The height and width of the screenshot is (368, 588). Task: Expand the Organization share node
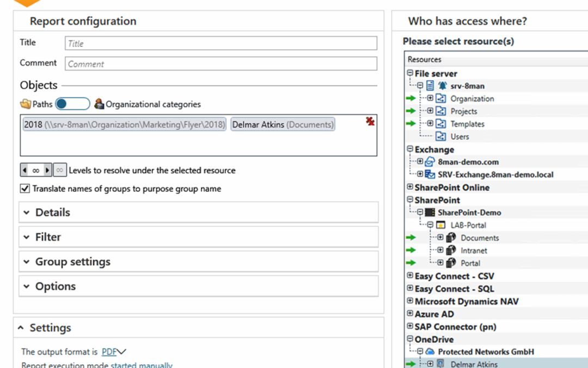coord(430,98)
